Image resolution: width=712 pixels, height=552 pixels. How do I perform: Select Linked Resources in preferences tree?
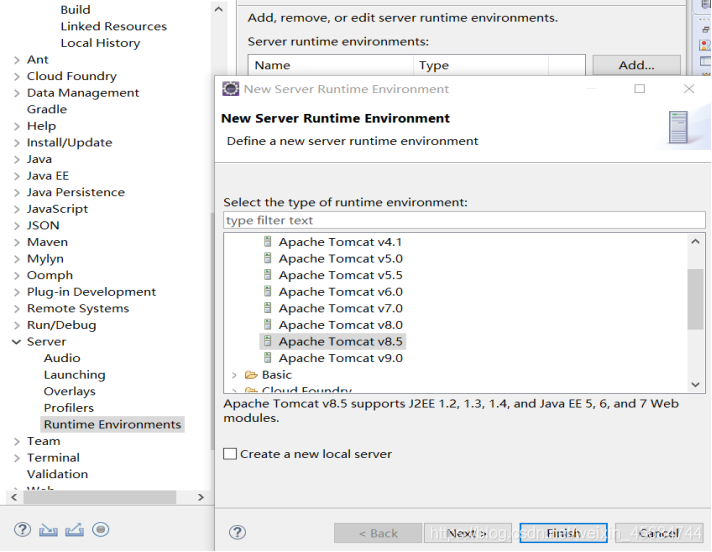(x=114, y=26)
